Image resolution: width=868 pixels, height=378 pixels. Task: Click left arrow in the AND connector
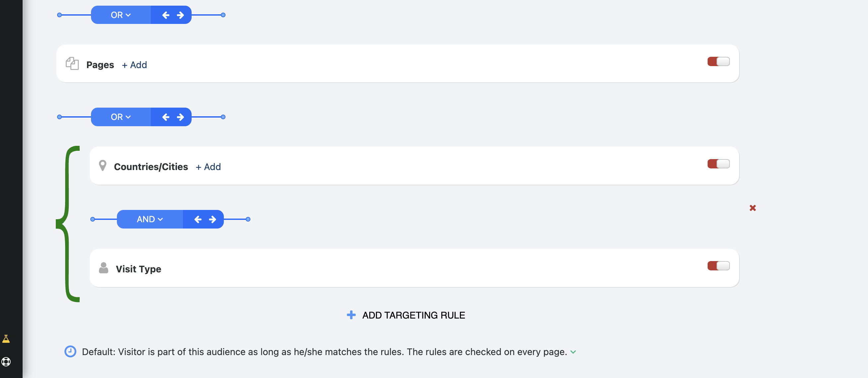(x=198, y=219)
